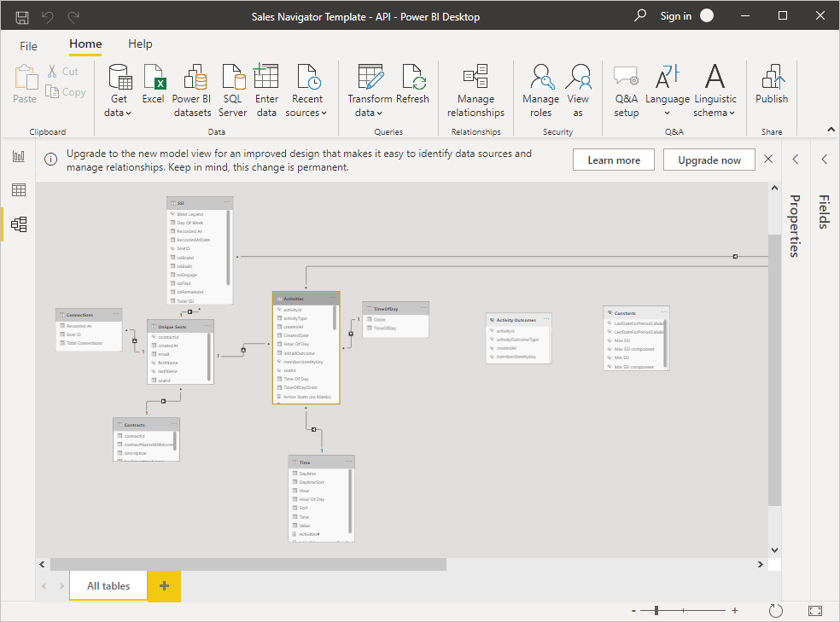Image resolution: width=840 pixels, height=622 pixels.
Task: Switch to Data view in sidebar
Action: click(19, 189)
